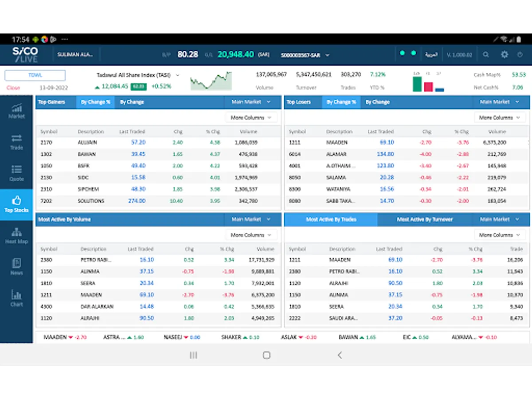
Task: Click NASEEJ ticker in bottom tape
Action: click(x=182, y=337)
